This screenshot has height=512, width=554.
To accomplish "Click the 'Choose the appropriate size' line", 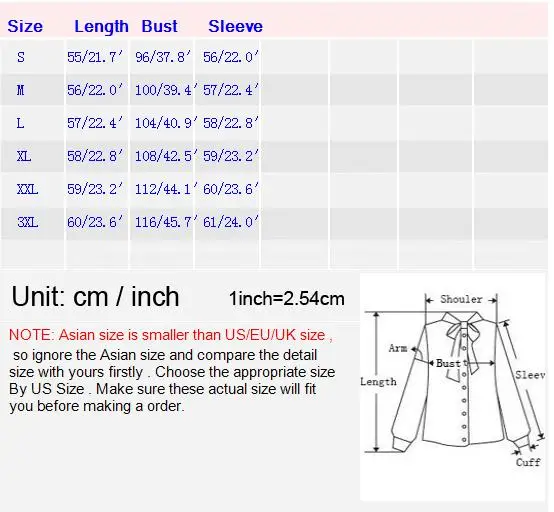I will click(172, 372).
